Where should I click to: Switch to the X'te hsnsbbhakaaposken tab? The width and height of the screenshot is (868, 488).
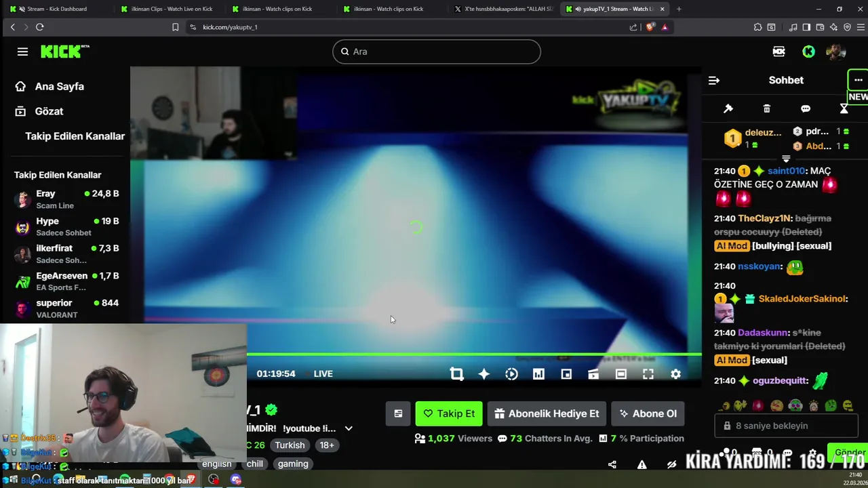coord(503,9)
